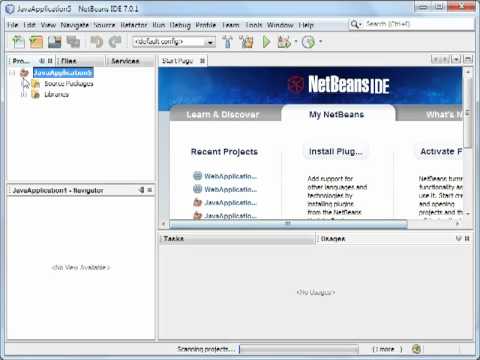Click the Redo toolbar icon
The width and height of the screenshot is (480, 360).
pyautogui.click(x=115, y=42)
